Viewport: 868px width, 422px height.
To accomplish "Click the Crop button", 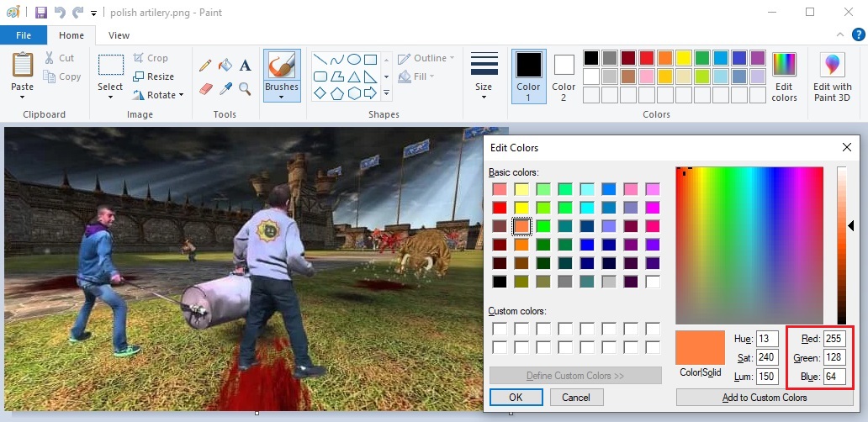I will click(150, 57).
